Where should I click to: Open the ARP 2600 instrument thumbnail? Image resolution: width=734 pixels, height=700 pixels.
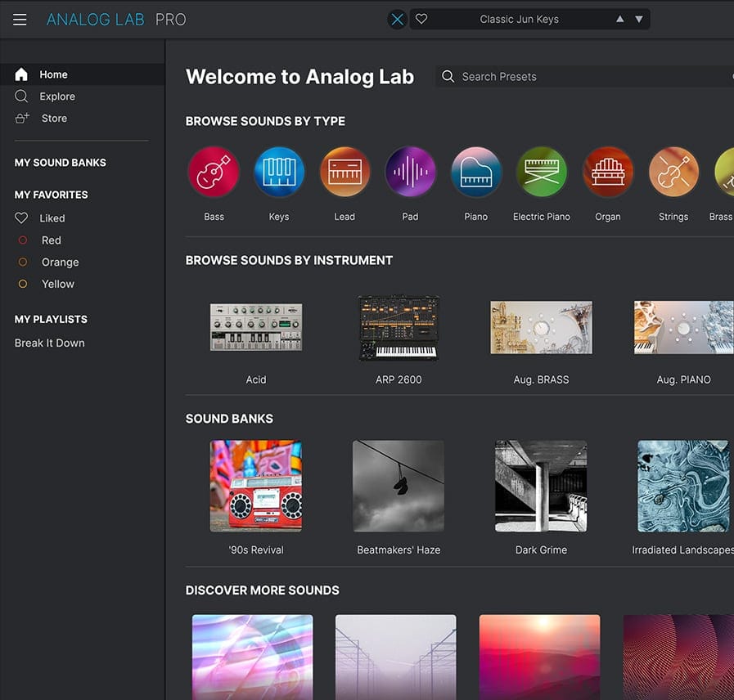[x=399, y=328]
